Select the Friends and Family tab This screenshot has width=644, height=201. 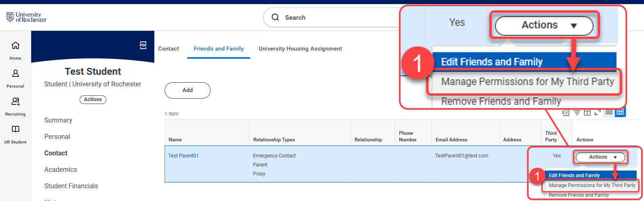(x=219, y=49)
